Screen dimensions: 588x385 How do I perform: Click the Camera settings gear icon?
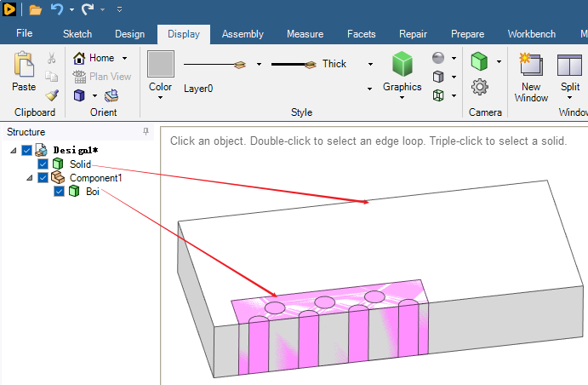click(479, 87)
